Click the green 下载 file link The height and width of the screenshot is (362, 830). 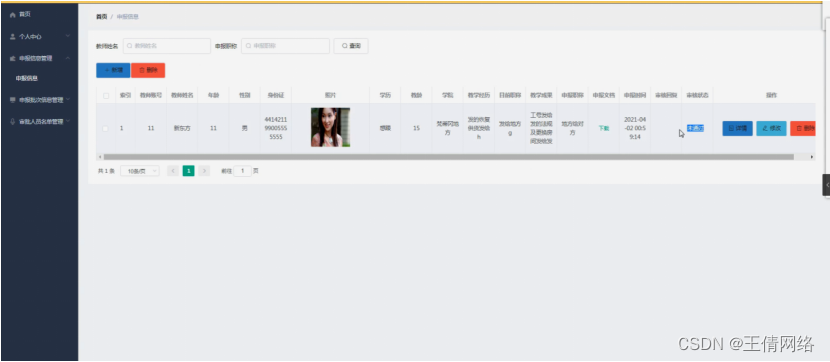point(603,129)
